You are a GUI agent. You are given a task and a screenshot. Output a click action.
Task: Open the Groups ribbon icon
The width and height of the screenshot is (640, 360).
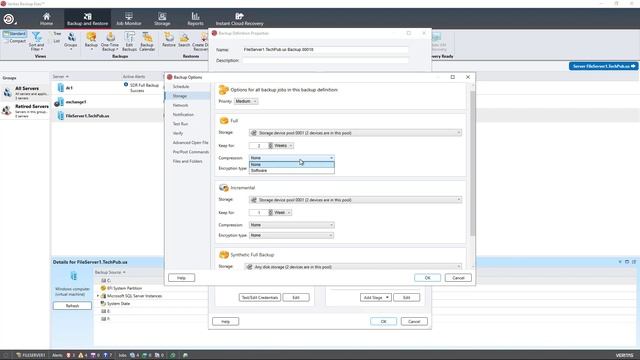[71, 41]
